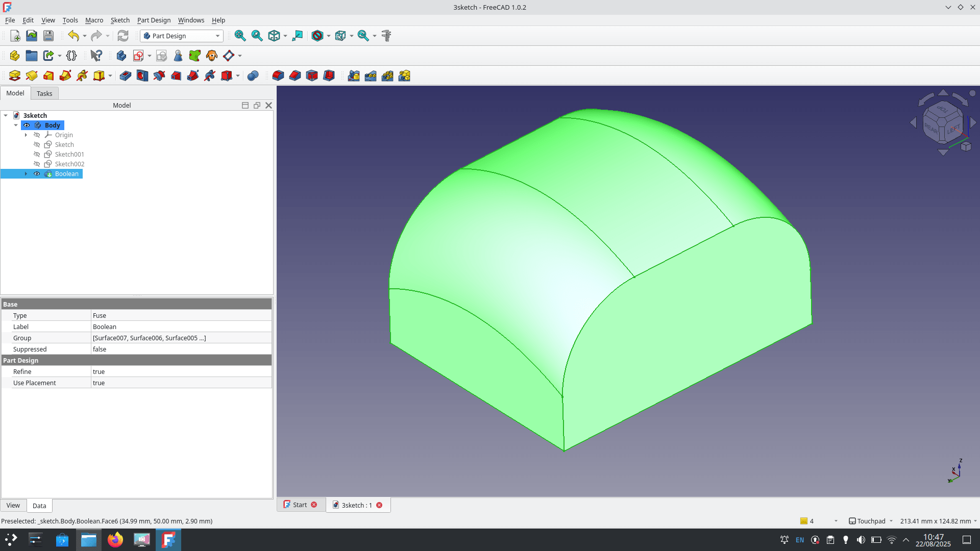Click the measure caliper icon
Image resolution: width=980 pixels, height=551 pixels.
pyautogui.click(x=386, y=36)
